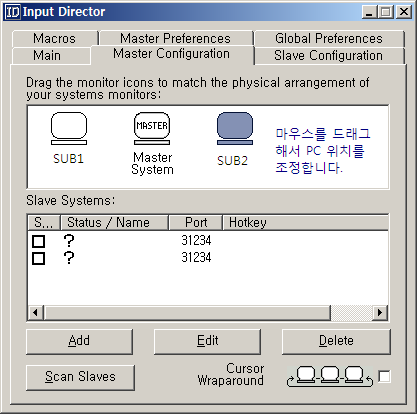417x414 pixels.
Task: Enable the Cursor Wraparound checkbox
Action: click(x=384, y=377)
